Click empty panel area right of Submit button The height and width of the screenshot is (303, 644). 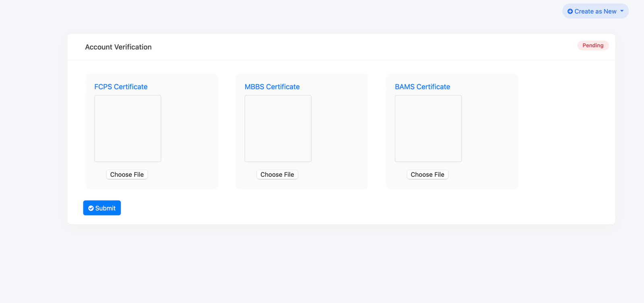click(322, 208)
